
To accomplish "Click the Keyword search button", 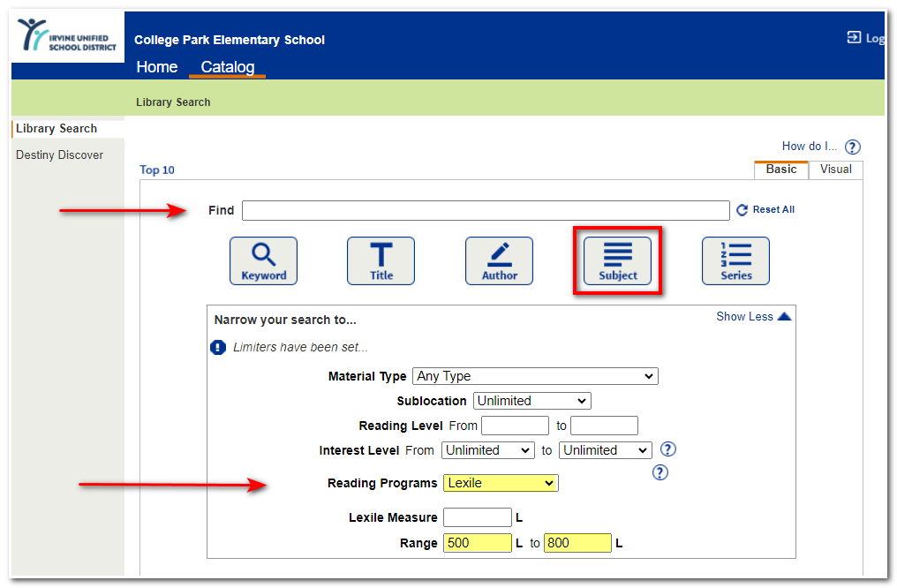I will pyautogui.click(x=263, y=260).
